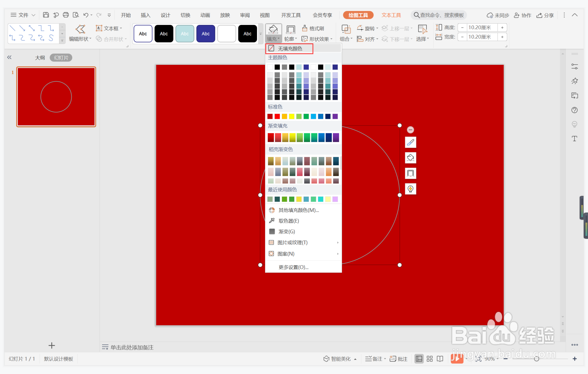Open the 视图 View tab
The width and height of the screenshot is (588, 374).
click(265, 15)
